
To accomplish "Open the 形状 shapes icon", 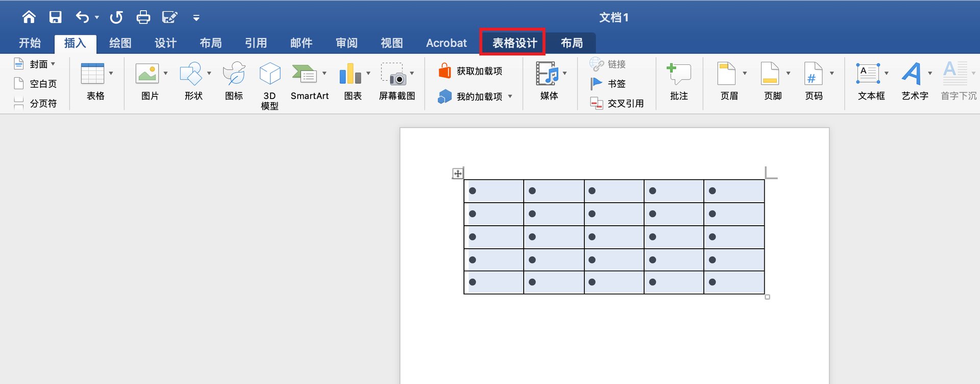I will point(191,74).
